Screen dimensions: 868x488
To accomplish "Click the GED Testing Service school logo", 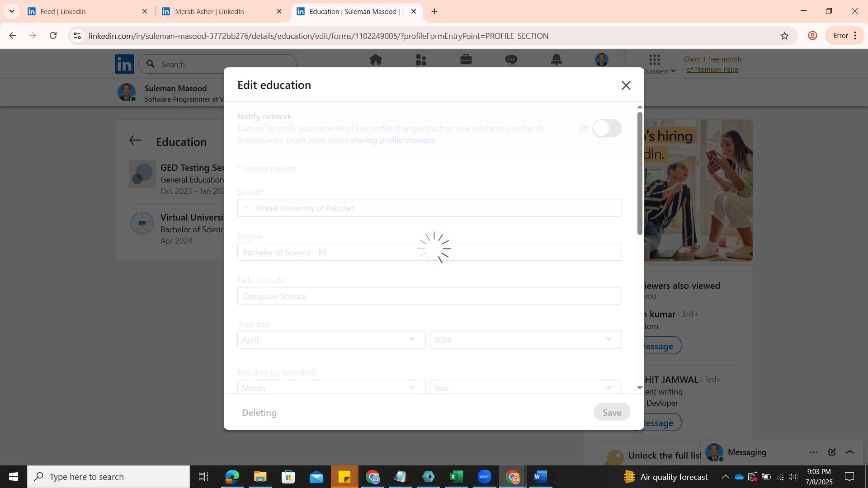I will [142, 174].
